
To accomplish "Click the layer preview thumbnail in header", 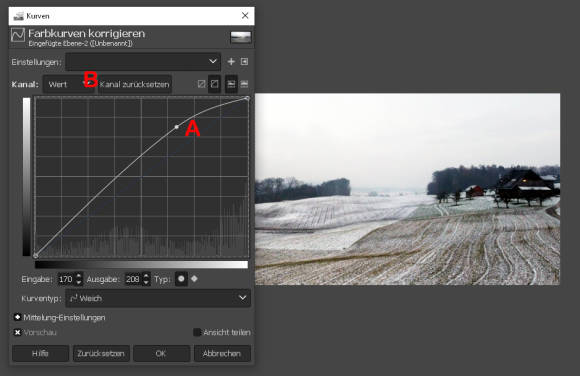I will pos(241,37).
